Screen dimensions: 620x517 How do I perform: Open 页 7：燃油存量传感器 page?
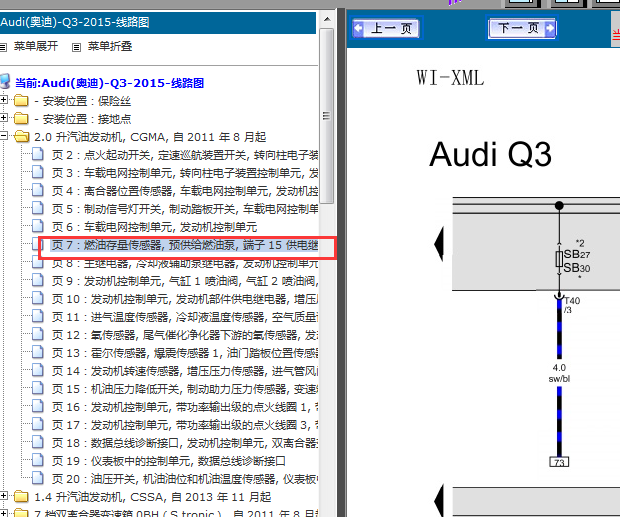pyautogui.click(x=185, y=245)
